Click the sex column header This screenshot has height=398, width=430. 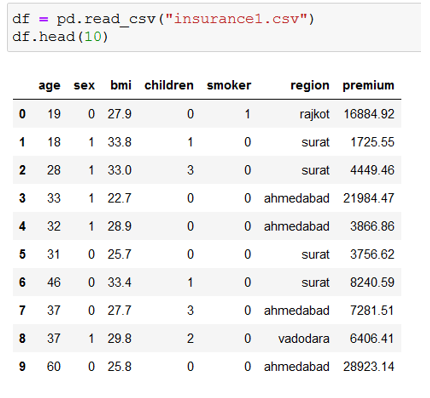click(x=84, y=85)
